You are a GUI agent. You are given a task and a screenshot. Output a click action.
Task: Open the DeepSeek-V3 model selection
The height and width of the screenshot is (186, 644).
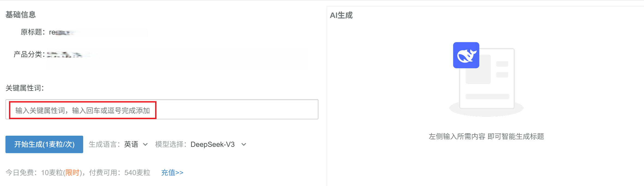(212, 144)
